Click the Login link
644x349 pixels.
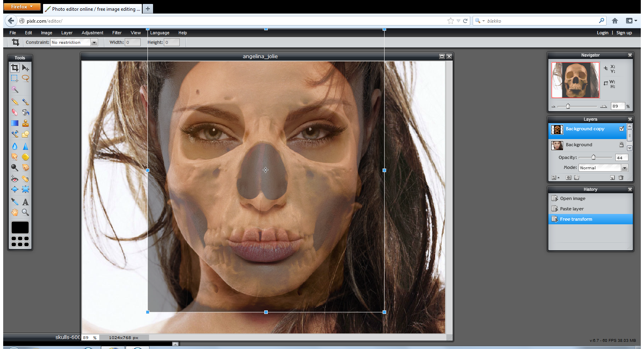click(x=603, y=33)
